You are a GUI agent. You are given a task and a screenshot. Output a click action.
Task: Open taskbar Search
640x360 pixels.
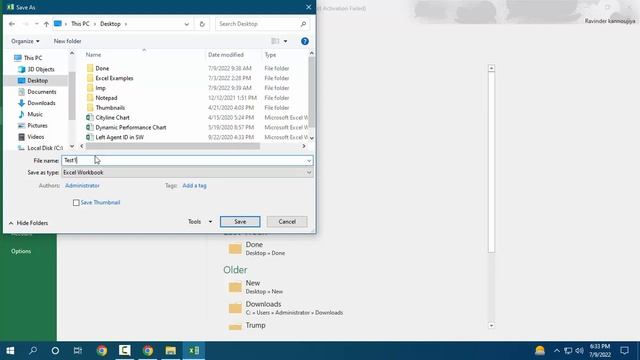click(x=33, y=351)
